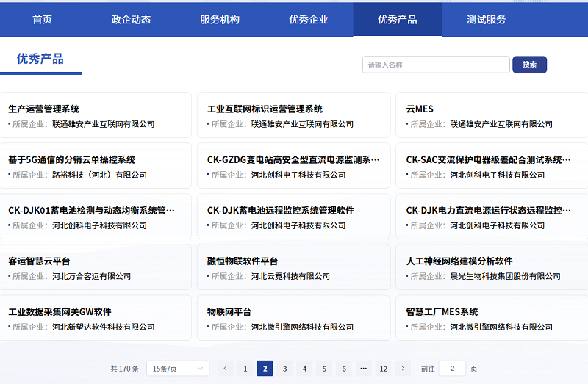Click company 河北新望达软件科技有限公司
Viewport: 588px width, 384px height.
(x=104, y=327)
